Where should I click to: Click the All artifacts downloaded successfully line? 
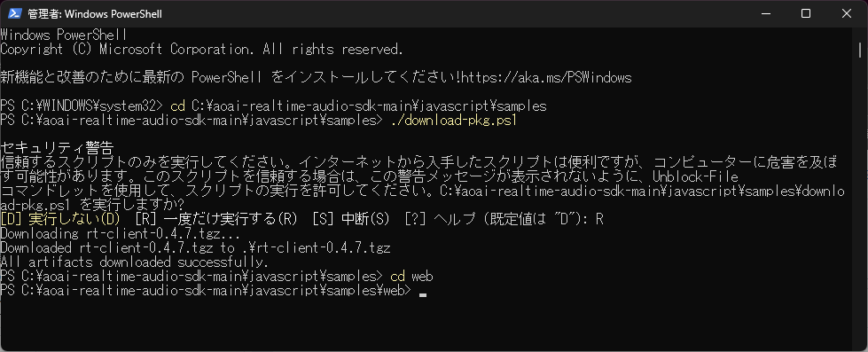pos(135,262)
